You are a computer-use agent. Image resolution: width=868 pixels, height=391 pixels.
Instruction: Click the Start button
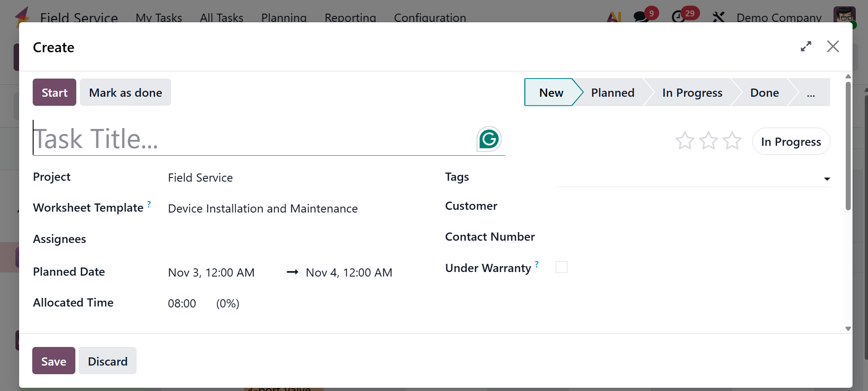click(54, 93)
